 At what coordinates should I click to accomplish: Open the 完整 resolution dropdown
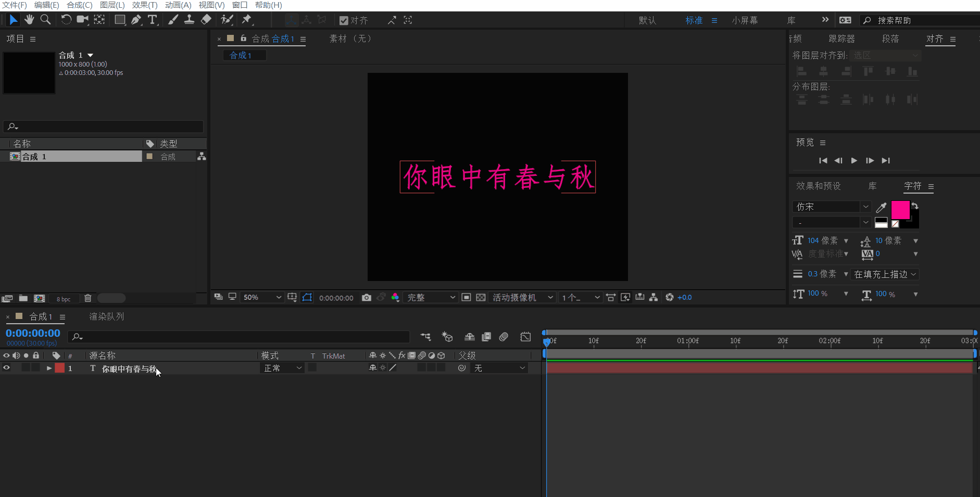430,297
